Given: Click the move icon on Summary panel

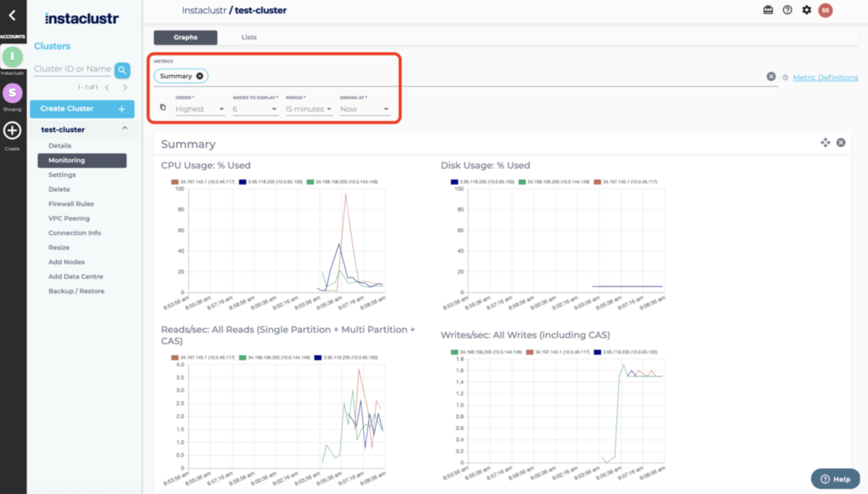Looking at the screenshot, I should click(825, 142).
